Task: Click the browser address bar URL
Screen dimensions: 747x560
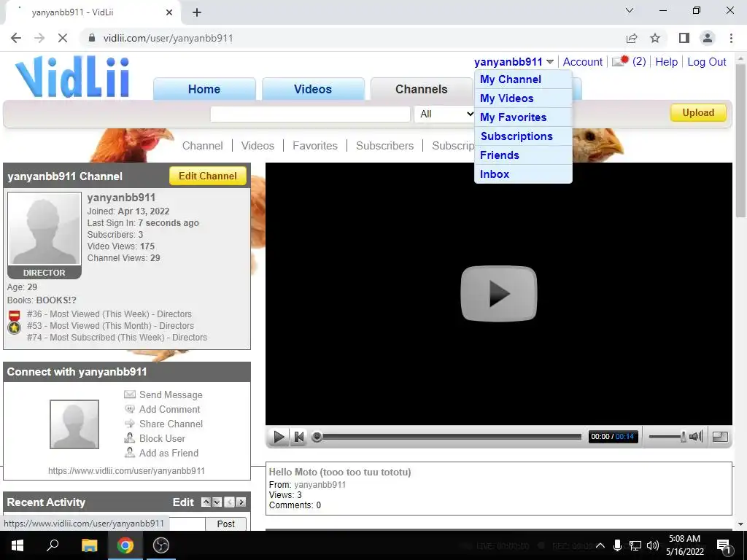Action: click(169, 38)
